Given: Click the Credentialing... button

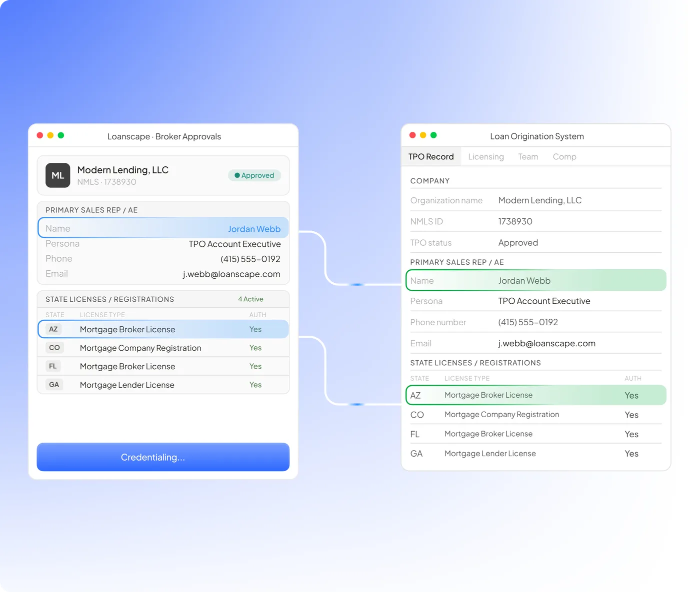Looking at the screenshot, I should [163, 457].
